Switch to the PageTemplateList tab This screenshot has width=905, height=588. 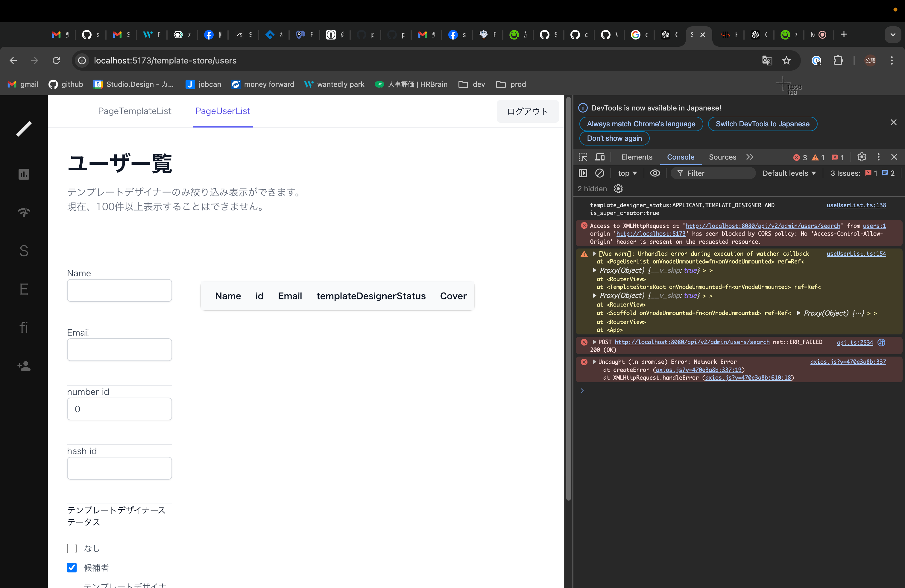134,111
